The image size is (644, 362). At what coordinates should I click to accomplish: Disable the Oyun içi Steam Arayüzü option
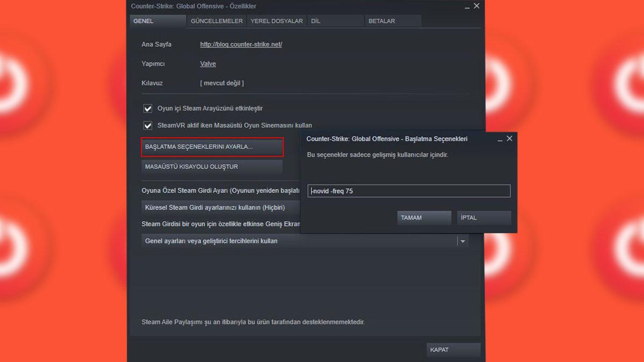pyautogui.click(x=147, y=108)
